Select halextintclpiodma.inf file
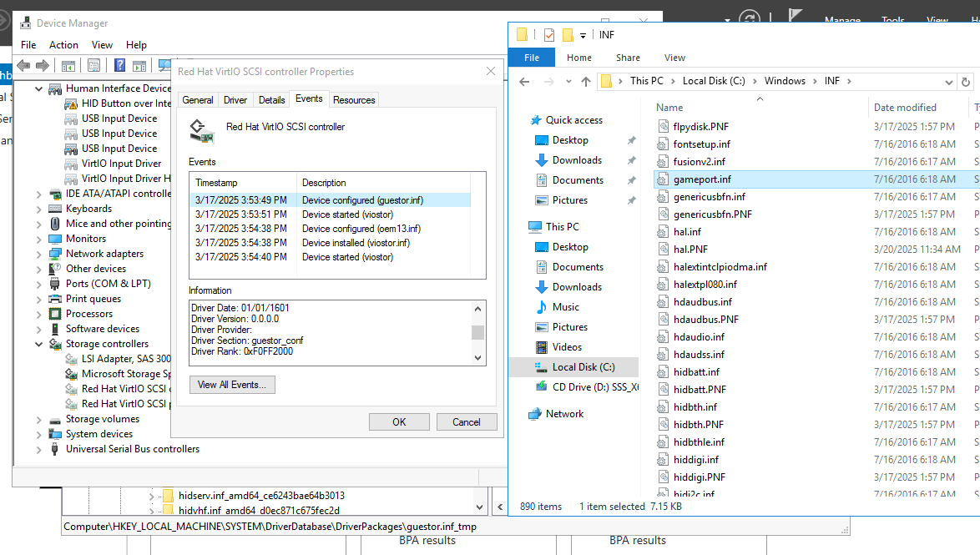The image size is (980, 555). pyautogui.click(x=720, y=266)
